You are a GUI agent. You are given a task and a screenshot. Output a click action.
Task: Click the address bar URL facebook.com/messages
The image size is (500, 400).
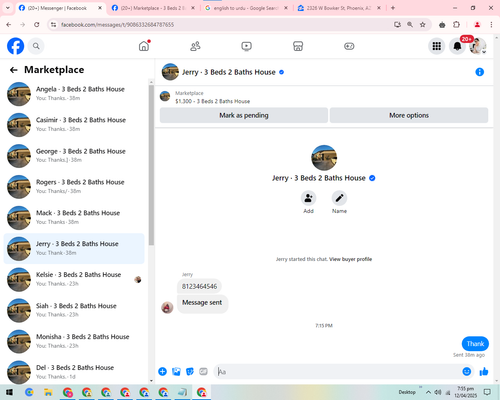click(x=117, y=25)
